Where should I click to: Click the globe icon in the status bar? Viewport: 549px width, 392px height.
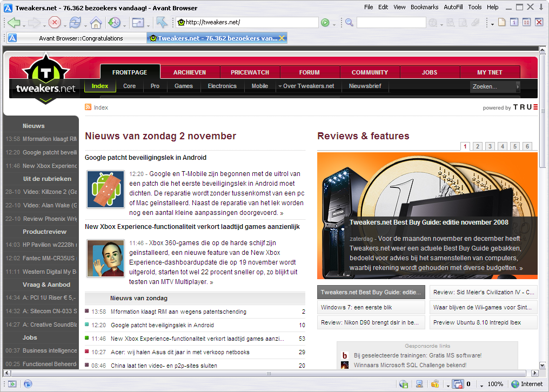(x=28, y=384)
